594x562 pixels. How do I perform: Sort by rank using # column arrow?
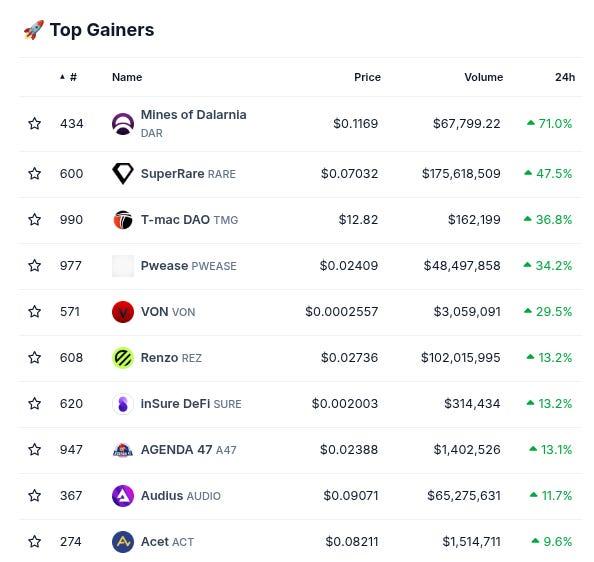click(68, 77)
